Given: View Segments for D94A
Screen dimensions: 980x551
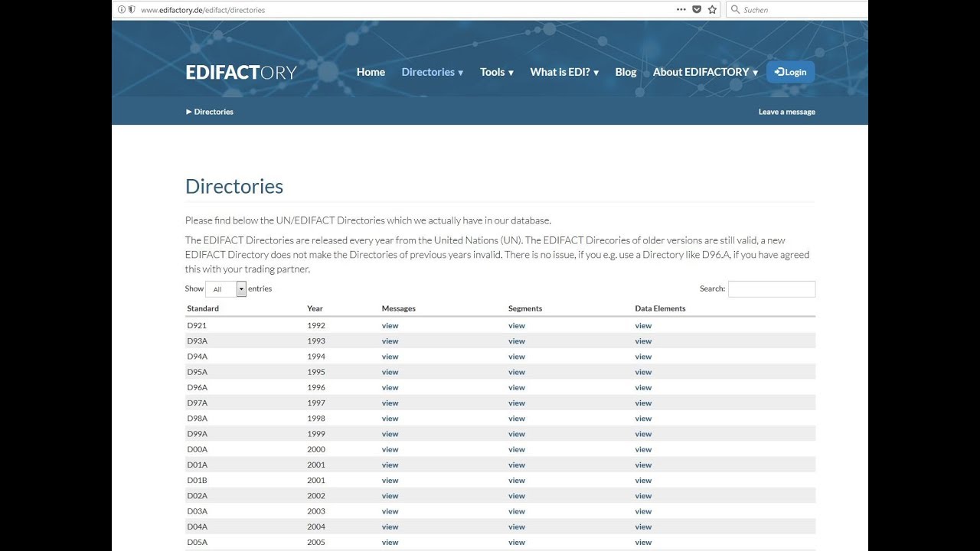Looking at the screenshot, I should [517, 357].
